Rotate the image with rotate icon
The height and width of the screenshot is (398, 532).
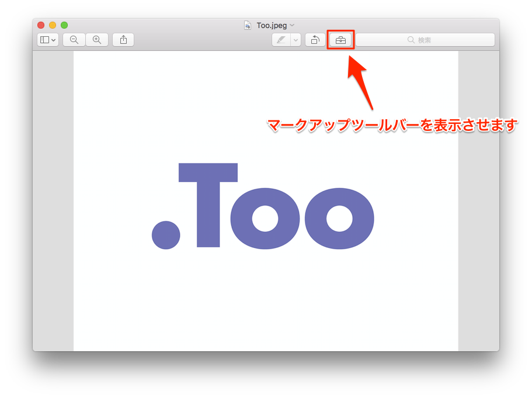(x=315, y=40)
